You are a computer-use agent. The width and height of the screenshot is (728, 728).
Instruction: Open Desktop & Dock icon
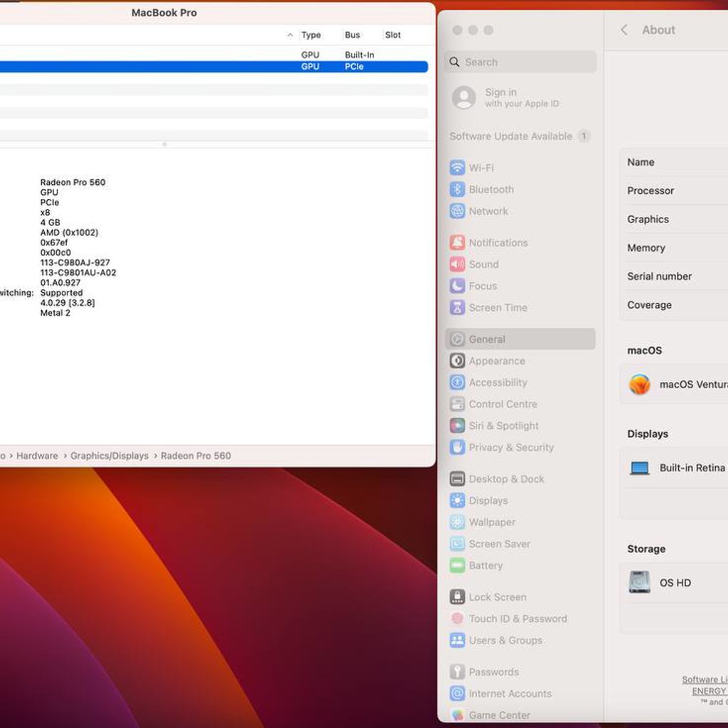click(457, 478)
